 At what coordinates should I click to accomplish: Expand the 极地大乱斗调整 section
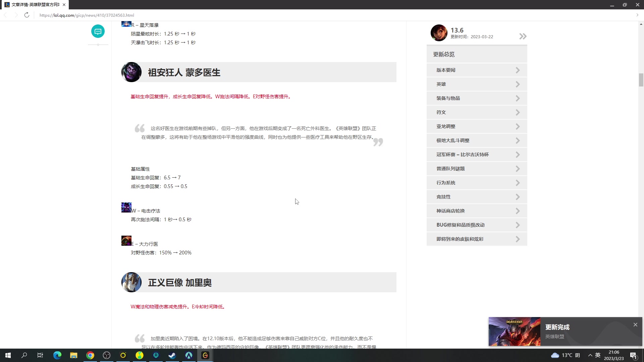pyautogui.click(x=477, y=140)
